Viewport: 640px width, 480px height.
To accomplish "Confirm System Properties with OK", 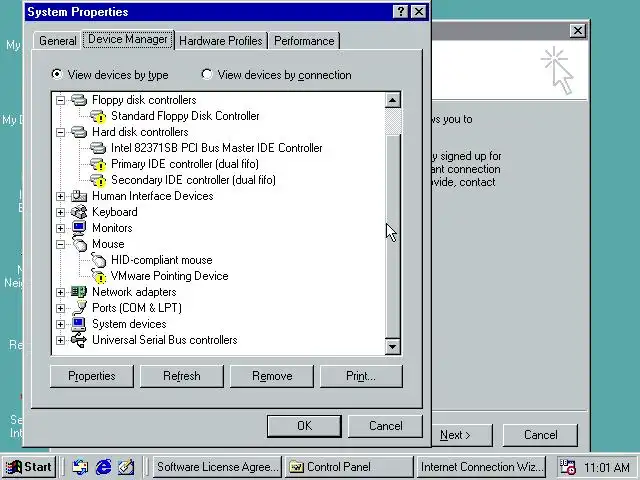I will pos(304,426).
